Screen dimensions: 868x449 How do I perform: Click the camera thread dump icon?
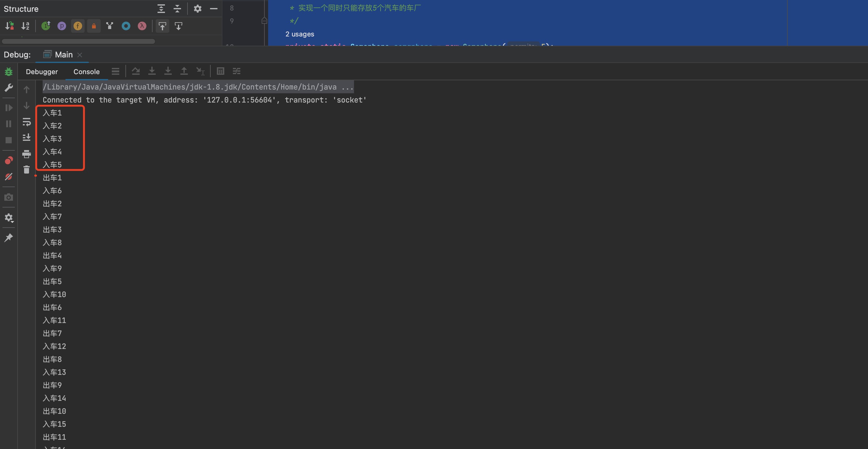click(9, 197)
